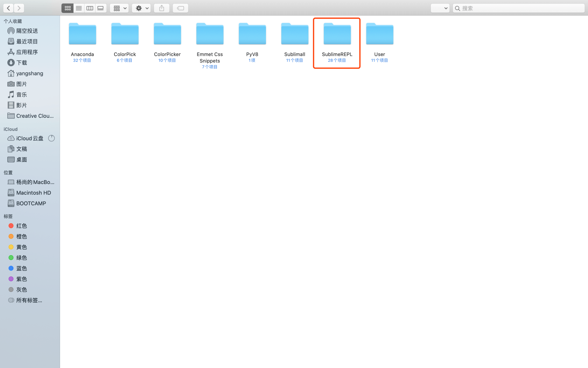
Task: Open BOOTCAMP volume in sidebar
Action: coord(30,203)
